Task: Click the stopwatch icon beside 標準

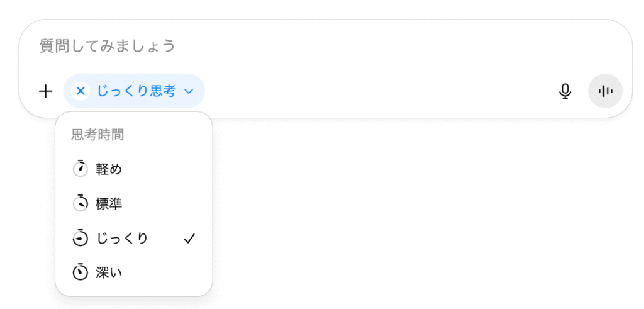Action: [80, 203]
